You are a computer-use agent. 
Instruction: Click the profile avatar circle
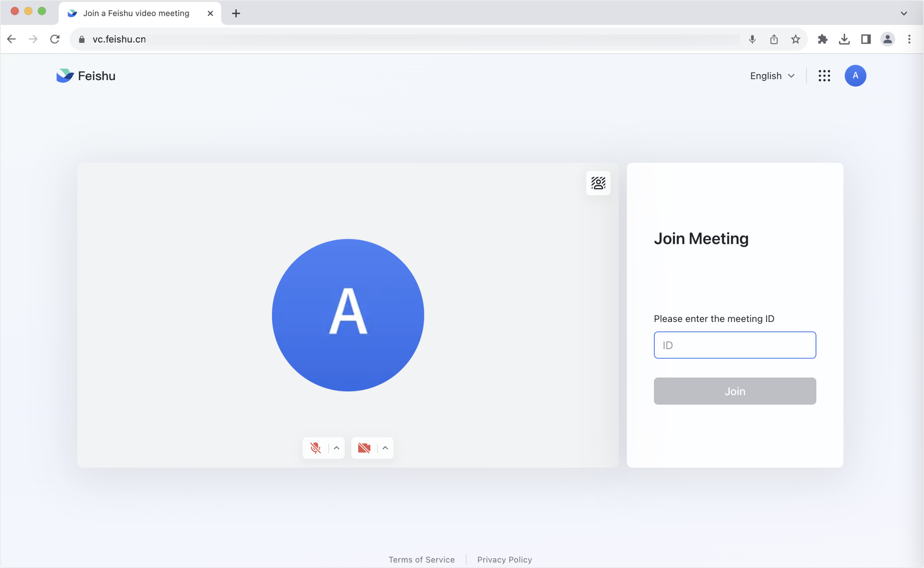tap(855, 76)
